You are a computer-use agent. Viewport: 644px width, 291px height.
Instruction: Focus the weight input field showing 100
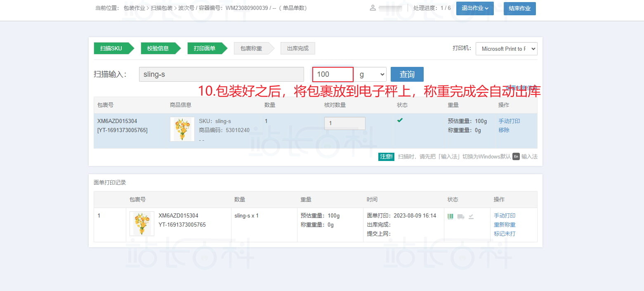pyautogui.click(x=333, y=74)
